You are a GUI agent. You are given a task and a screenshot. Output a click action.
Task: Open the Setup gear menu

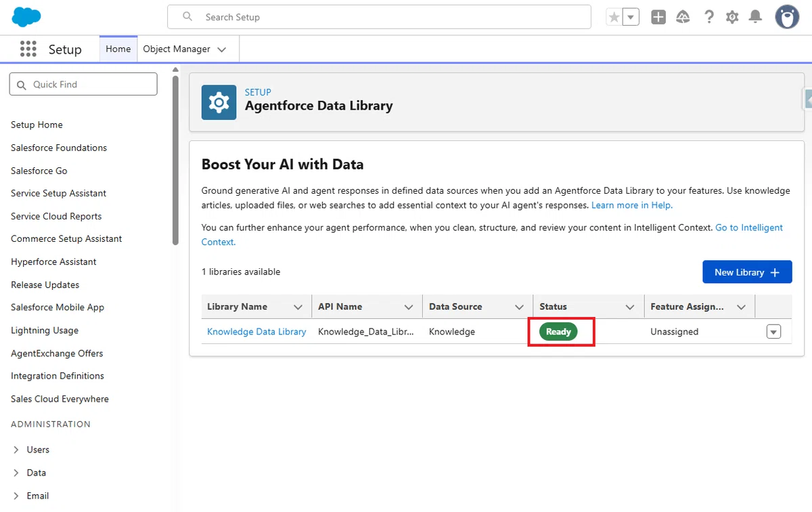tap(732, 17)
